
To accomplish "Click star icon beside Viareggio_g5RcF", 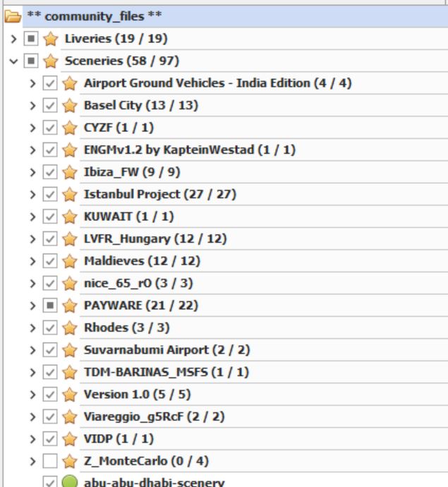I will (x=70, y=417).
